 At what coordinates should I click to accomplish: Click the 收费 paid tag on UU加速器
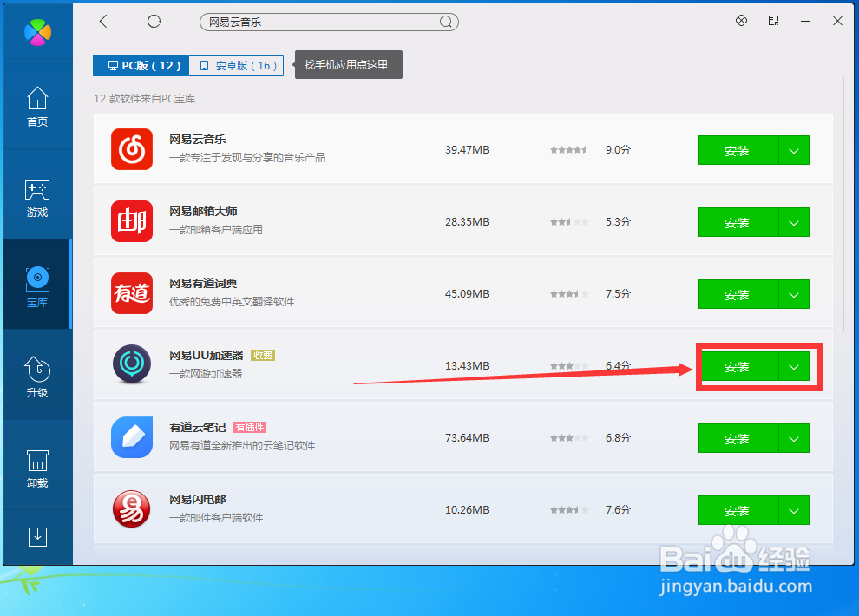tap(263, 356)
